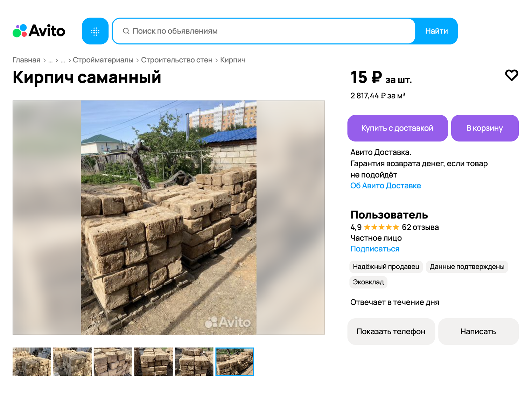Click Написать to message seller
The width and height of the screenshot is (532, 403).
[x=478, y=332]
